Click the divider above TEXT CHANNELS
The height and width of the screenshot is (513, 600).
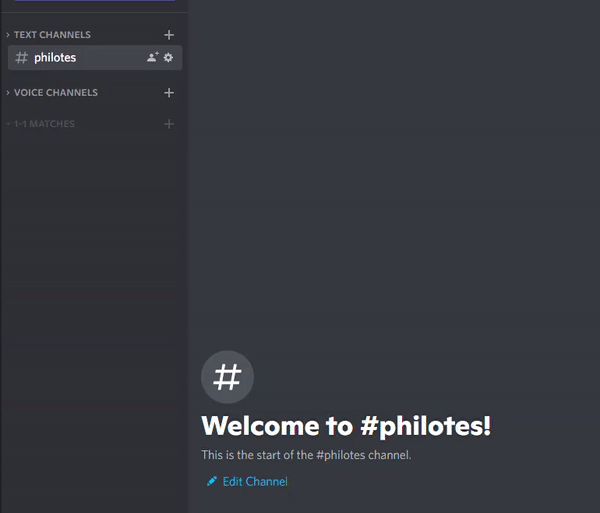coord(95,13)
